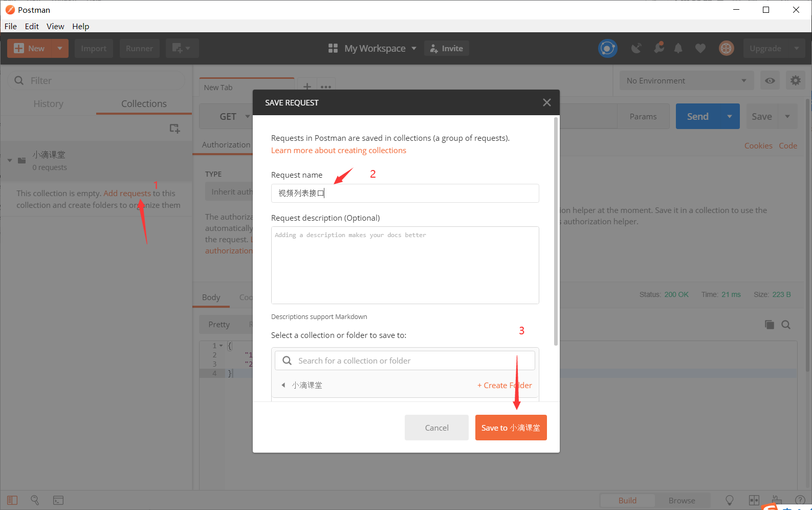Open the Upgrade dropdown arrow

click(797, 48)
